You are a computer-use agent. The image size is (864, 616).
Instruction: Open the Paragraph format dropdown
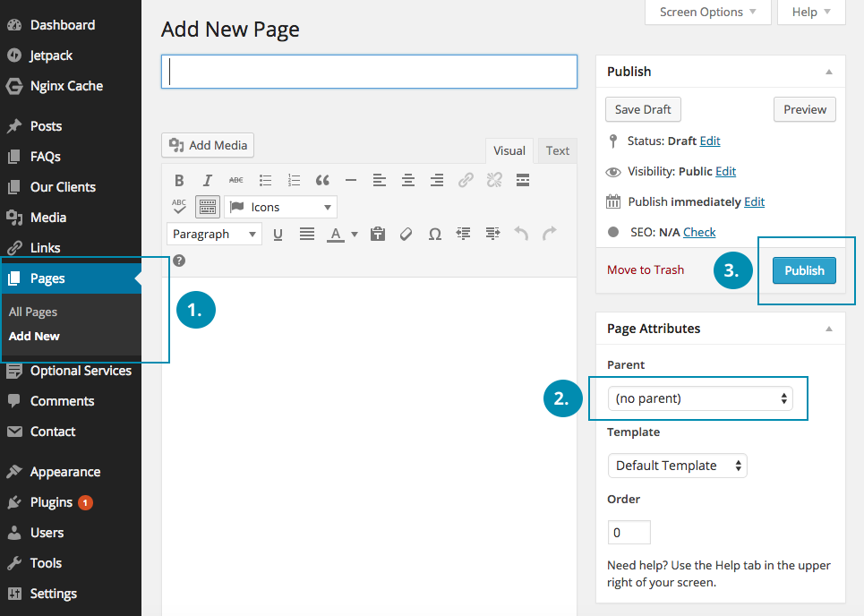tap(214, 234)
